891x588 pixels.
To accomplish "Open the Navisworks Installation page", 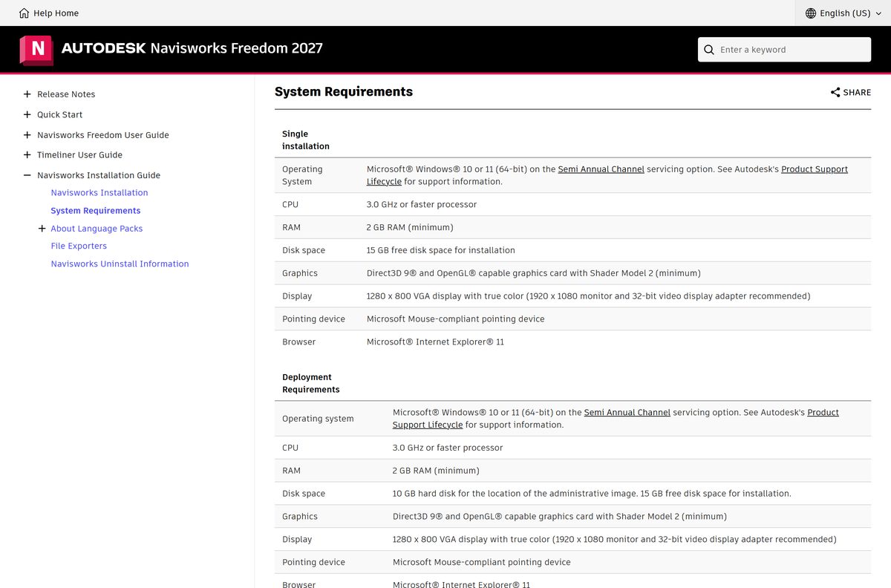I will [x=99, y=192].
